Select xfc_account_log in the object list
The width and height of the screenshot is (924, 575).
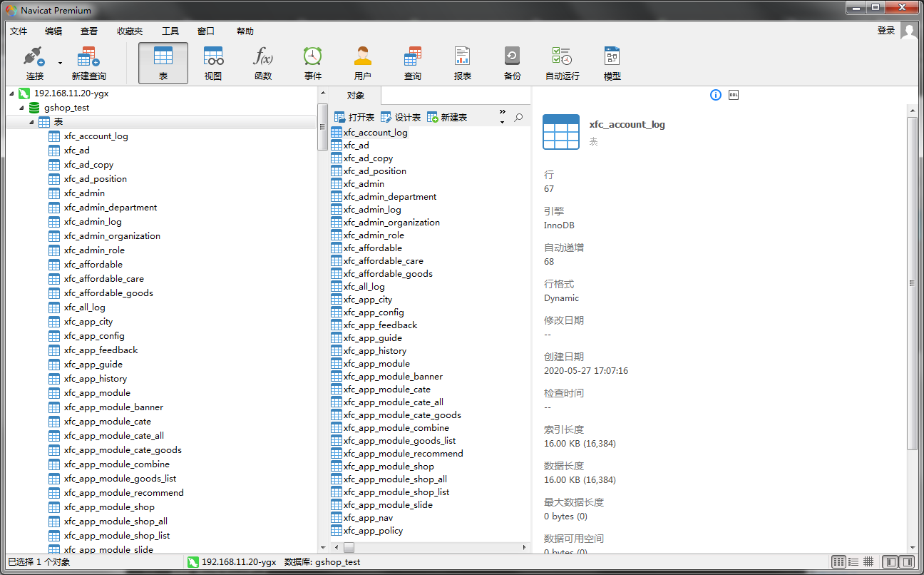click(376, 133)
